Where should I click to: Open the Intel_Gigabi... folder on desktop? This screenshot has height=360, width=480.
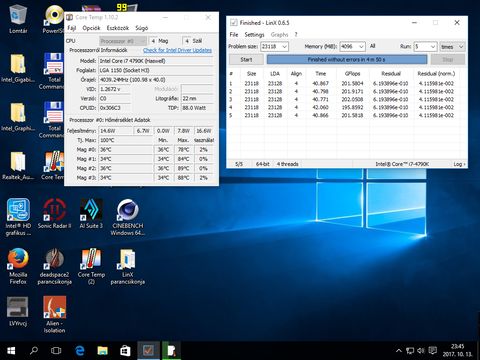pyautogui.click(x=18, y=68)
